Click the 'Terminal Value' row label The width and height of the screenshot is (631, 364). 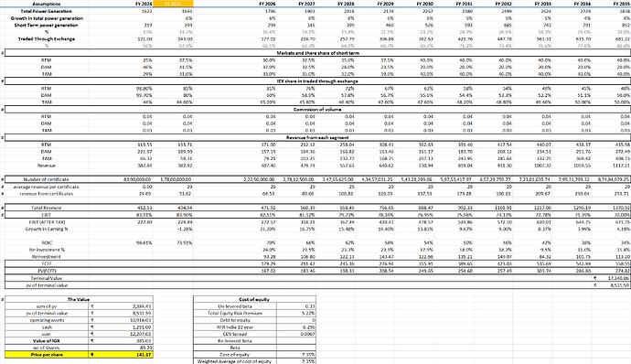click(x=47, y=278)
